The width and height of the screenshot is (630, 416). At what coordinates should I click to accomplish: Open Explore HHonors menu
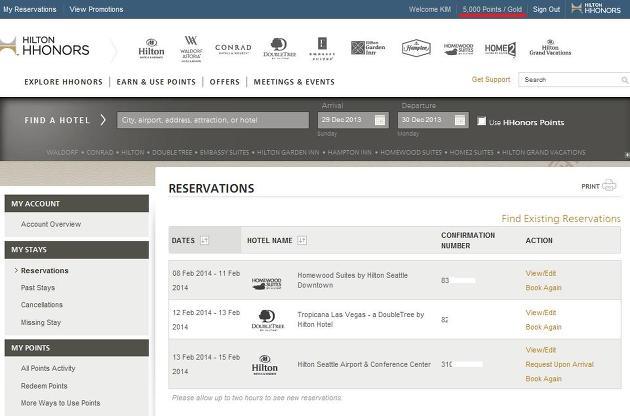63,82
